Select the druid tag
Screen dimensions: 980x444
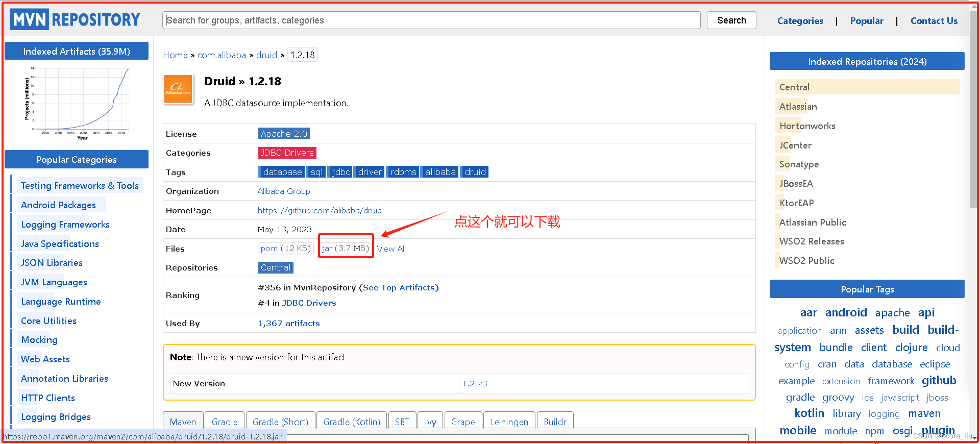475,172
